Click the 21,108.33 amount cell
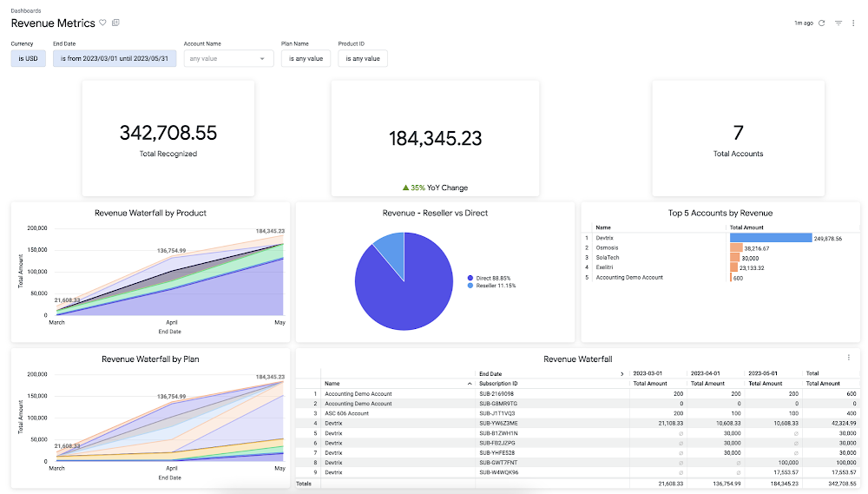Screen dimensions: 868x494 pyautogui.click(x=671, y=423)
